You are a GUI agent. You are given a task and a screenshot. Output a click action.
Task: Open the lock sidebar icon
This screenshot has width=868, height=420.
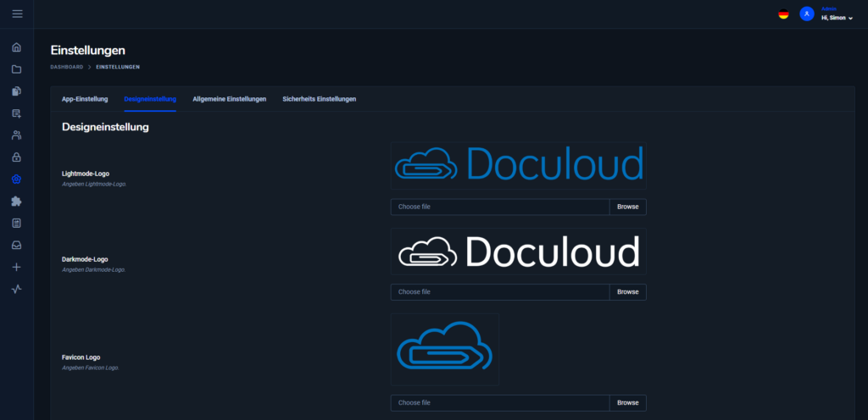coord(17,157)
